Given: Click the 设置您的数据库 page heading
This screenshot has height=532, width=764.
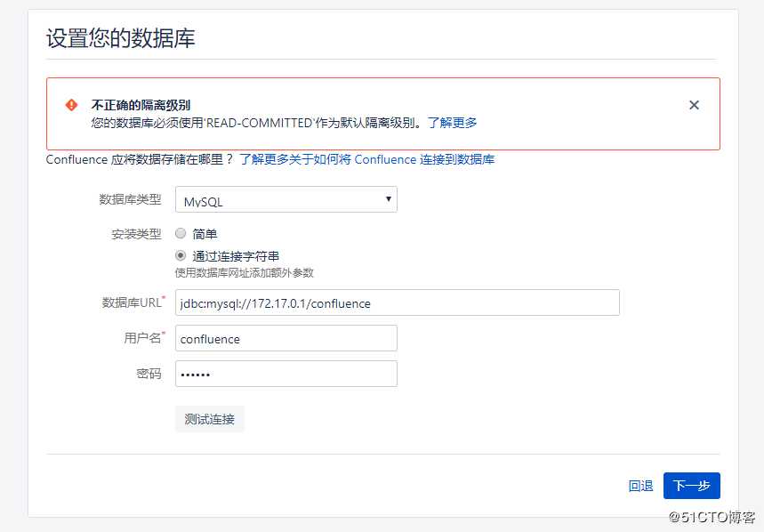Looking at the screenshot, I should pyautogui.click(x=120, y=38).
